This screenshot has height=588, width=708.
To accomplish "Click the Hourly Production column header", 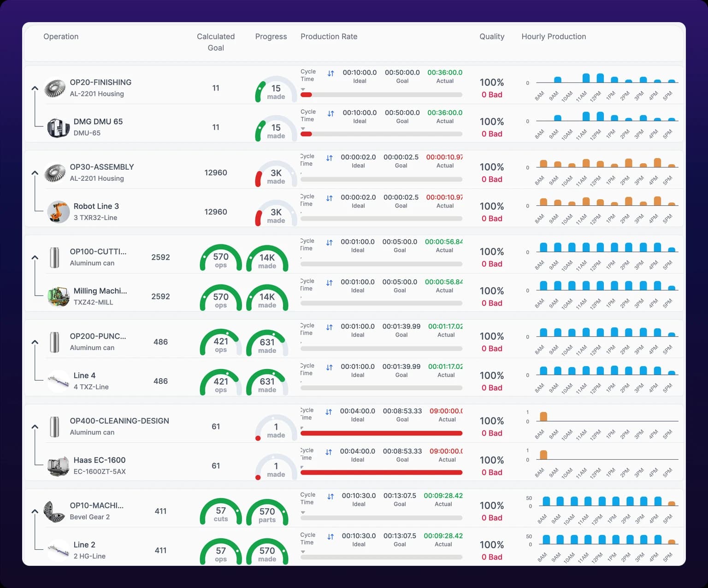I will point(554,36).
